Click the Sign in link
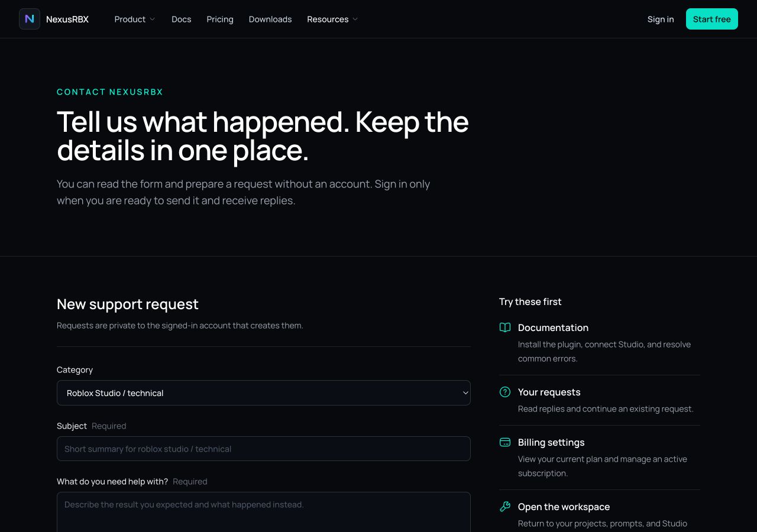 tap(661, 19)
